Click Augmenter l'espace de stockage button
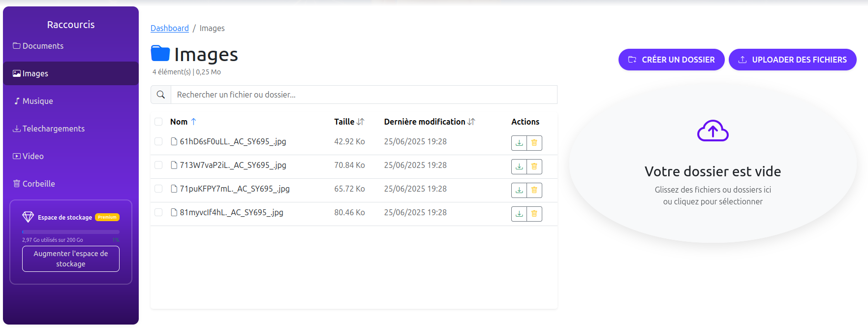The width and height of the screenshot is (868, 328). (71, 259)
